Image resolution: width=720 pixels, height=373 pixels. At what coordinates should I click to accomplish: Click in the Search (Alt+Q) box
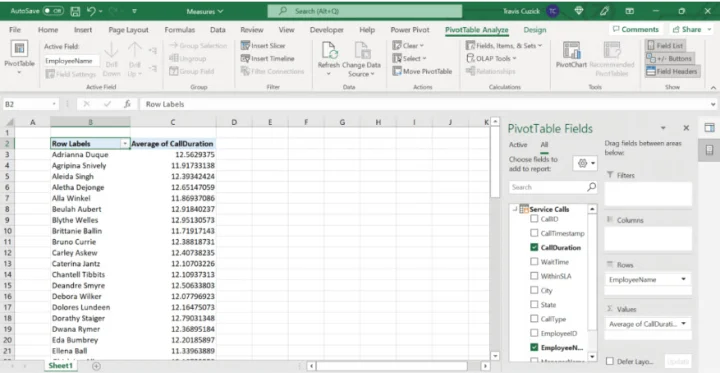[x=365, y=11]
